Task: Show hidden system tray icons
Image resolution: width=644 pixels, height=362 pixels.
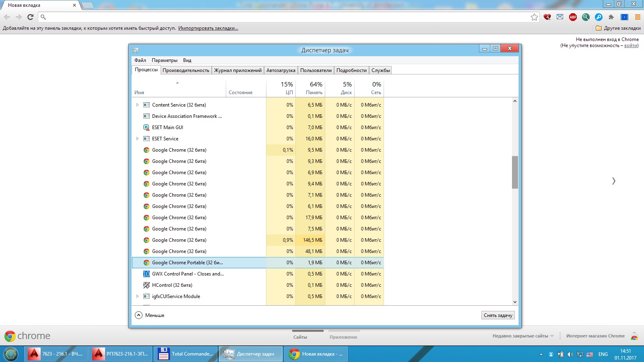Action: point(541,354)
